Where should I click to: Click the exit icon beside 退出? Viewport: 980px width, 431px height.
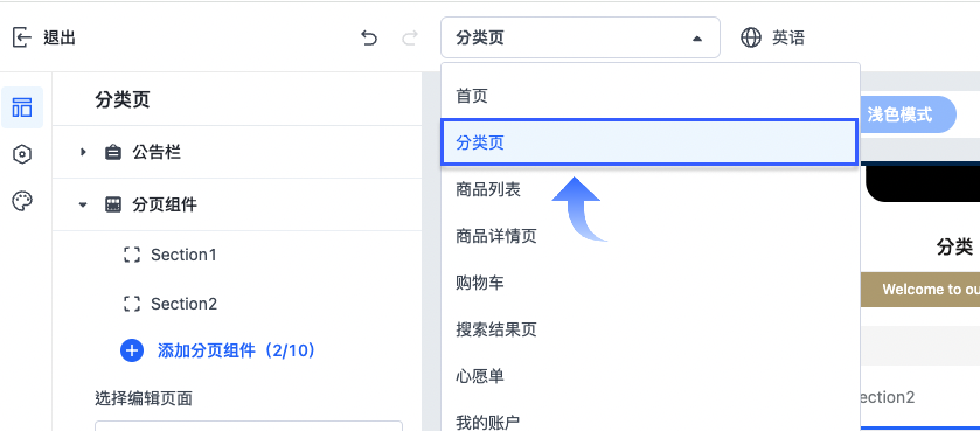pos(22,37)
